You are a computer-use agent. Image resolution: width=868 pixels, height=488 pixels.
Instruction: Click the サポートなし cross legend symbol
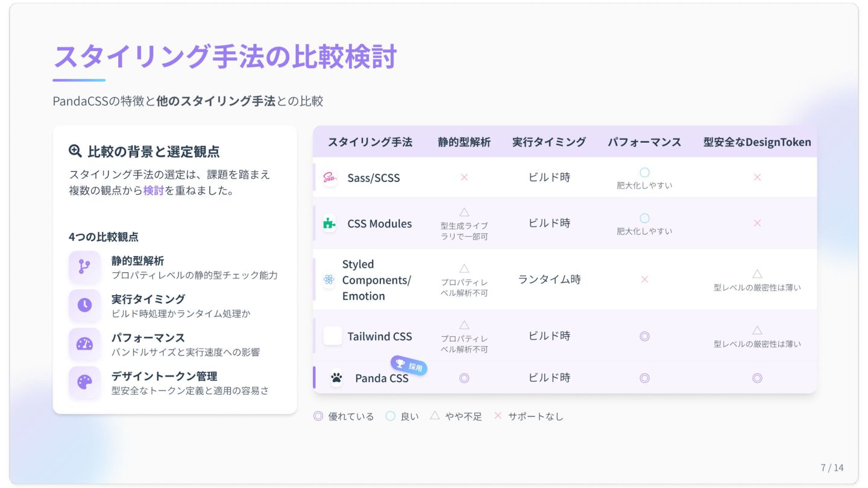[498, 416]
